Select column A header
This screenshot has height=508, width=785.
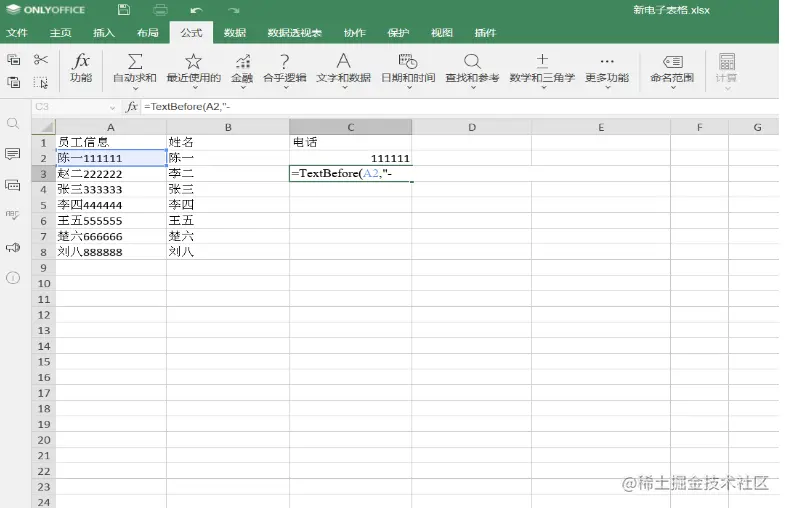pos(111,127)
